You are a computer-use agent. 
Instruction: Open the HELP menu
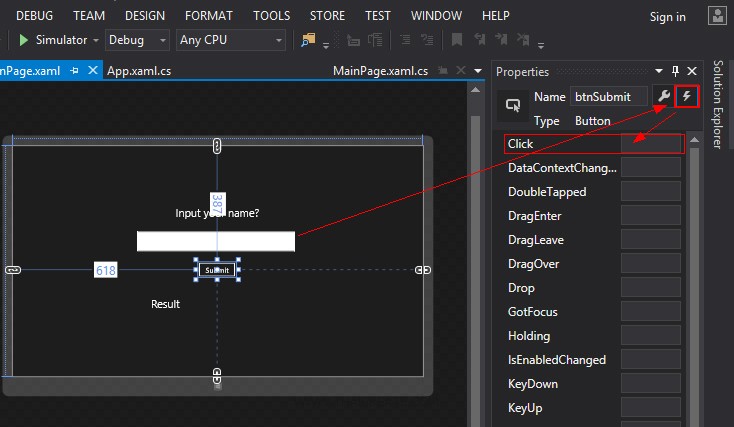tap(496, 15)
